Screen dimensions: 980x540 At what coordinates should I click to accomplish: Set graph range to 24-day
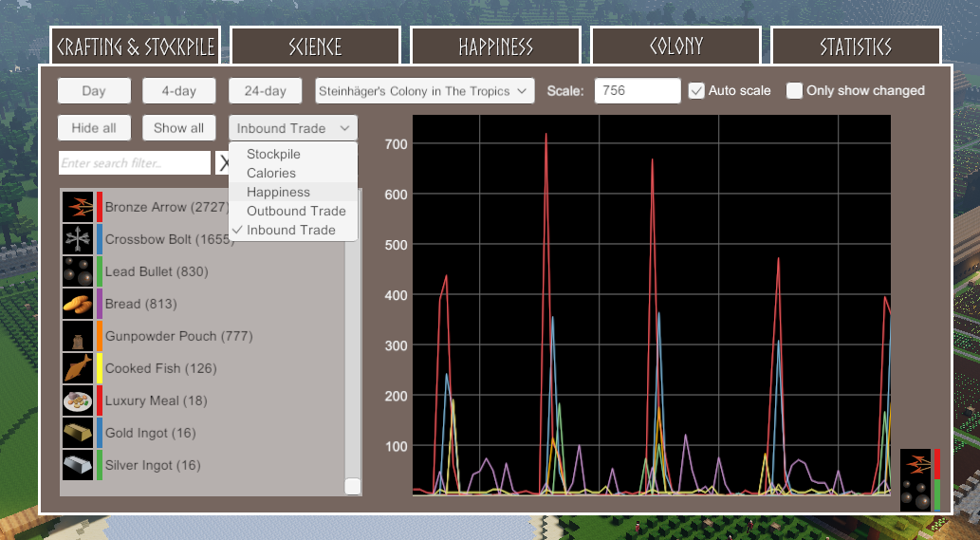(x=265, y=90)
